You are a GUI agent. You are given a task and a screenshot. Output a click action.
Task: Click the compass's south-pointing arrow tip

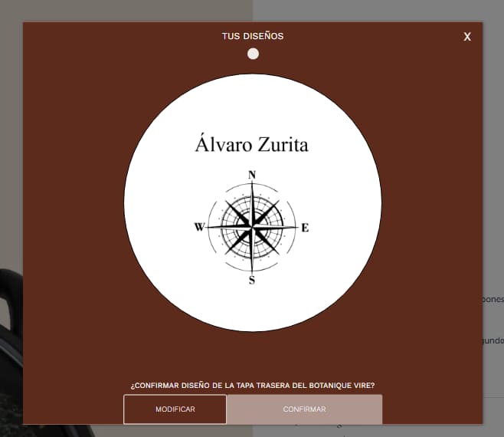coord(251,271)
